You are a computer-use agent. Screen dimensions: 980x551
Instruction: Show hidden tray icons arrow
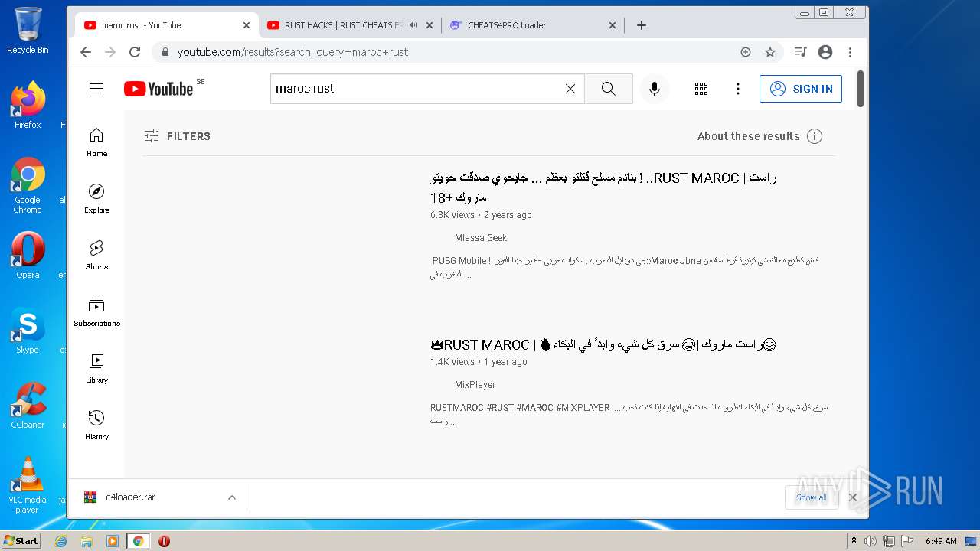point(854,541)
